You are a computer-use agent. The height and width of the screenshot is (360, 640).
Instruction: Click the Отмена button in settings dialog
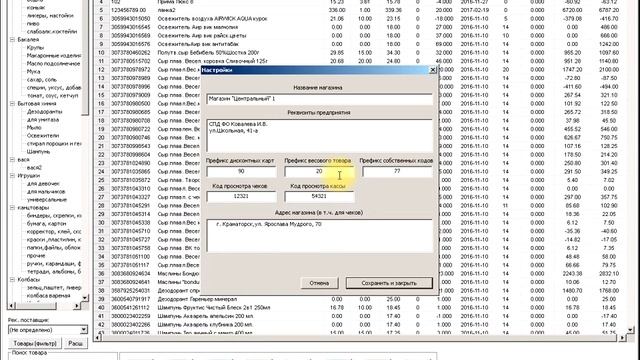(x=319, y=283)
